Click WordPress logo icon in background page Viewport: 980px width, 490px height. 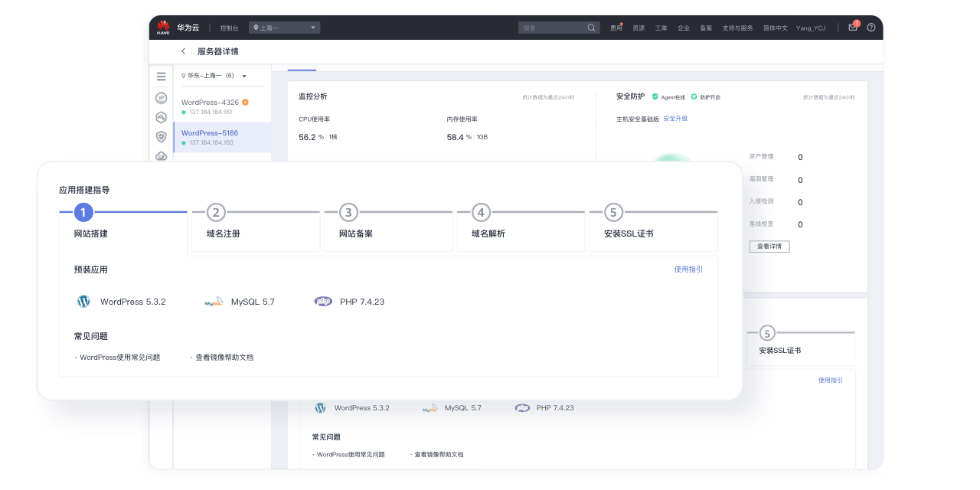[320, 408]
